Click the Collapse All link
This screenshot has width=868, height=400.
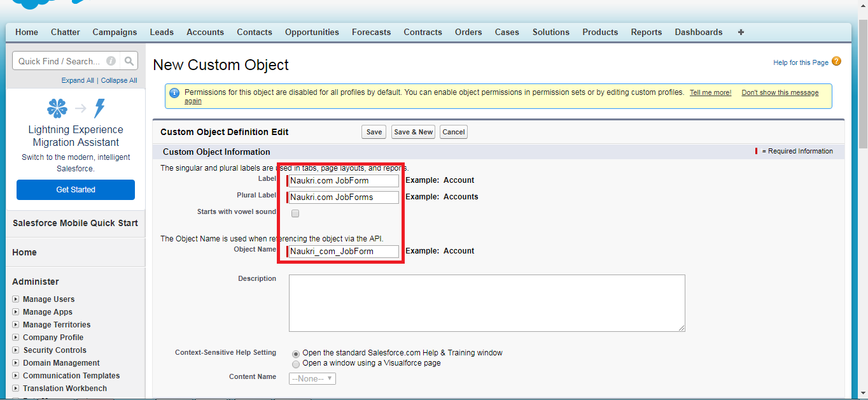coord(119,80)
